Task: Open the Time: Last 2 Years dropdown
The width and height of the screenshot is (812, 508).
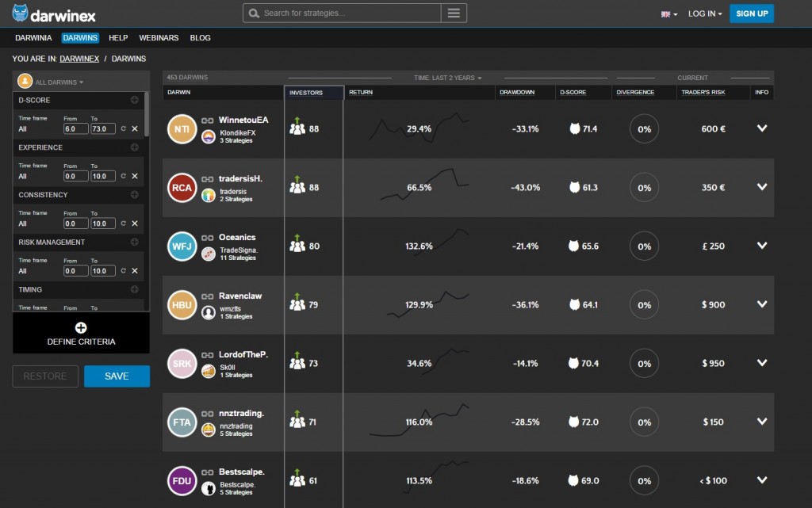Action: 447,78
